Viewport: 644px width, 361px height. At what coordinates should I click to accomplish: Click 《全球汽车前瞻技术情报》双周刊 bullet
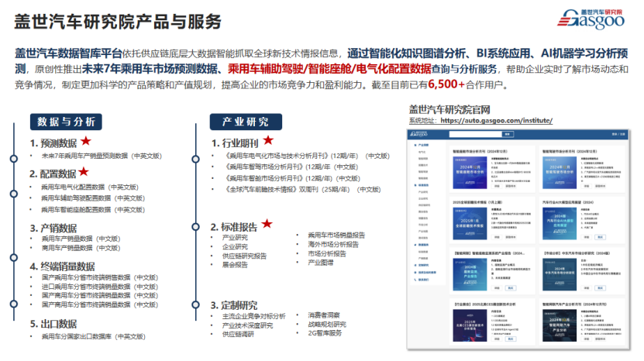[303, 190]
